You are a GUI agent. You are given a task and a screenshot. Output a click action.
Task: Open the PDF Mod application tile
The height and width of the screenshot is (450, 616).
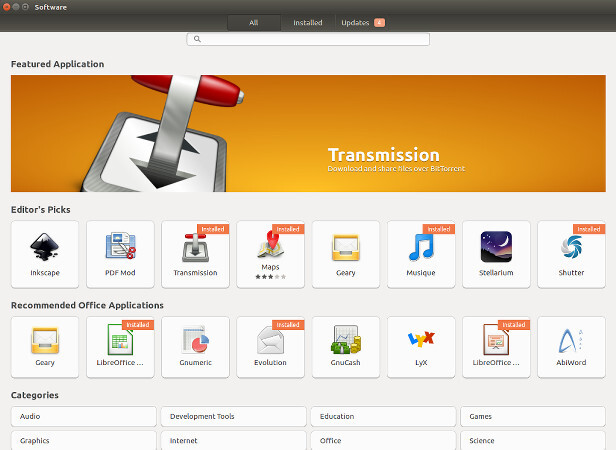(x=120, y=254)
